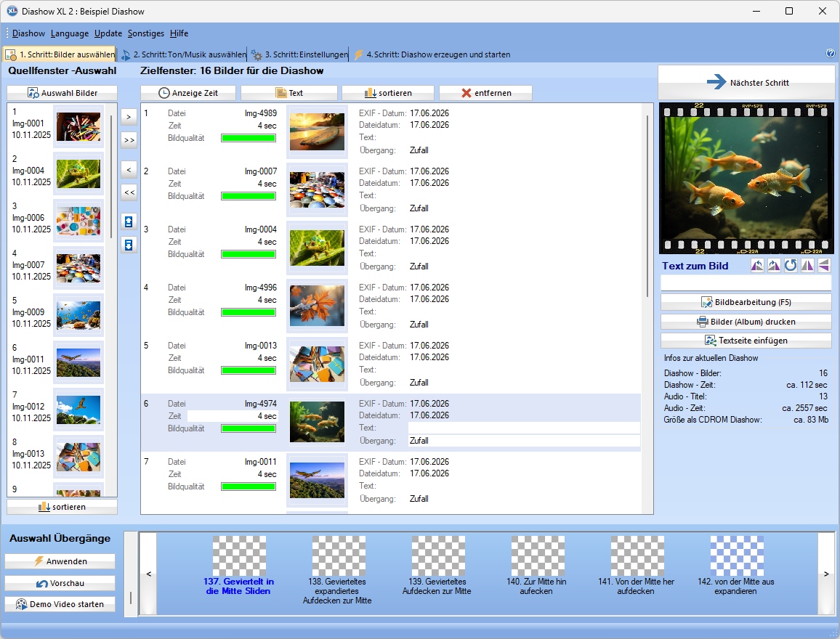
Task: Click sortieren above the Zielfenster list
Action: [388, 93]
